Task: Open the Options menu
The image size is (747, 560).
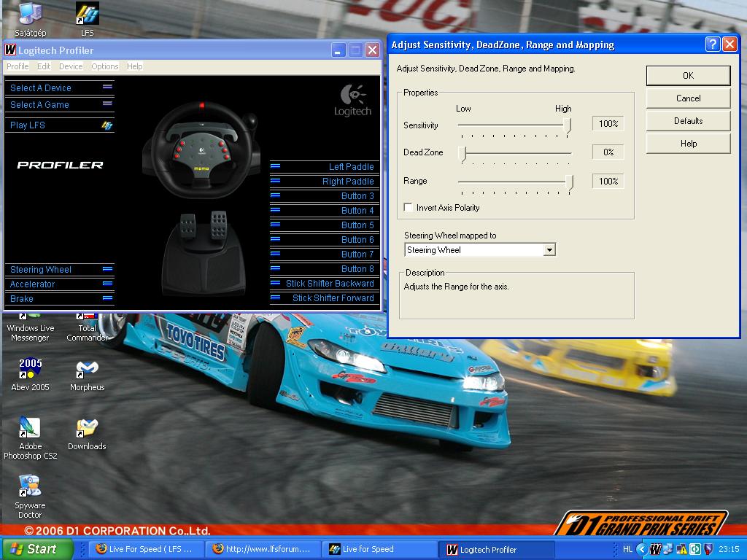Action: 105,66
